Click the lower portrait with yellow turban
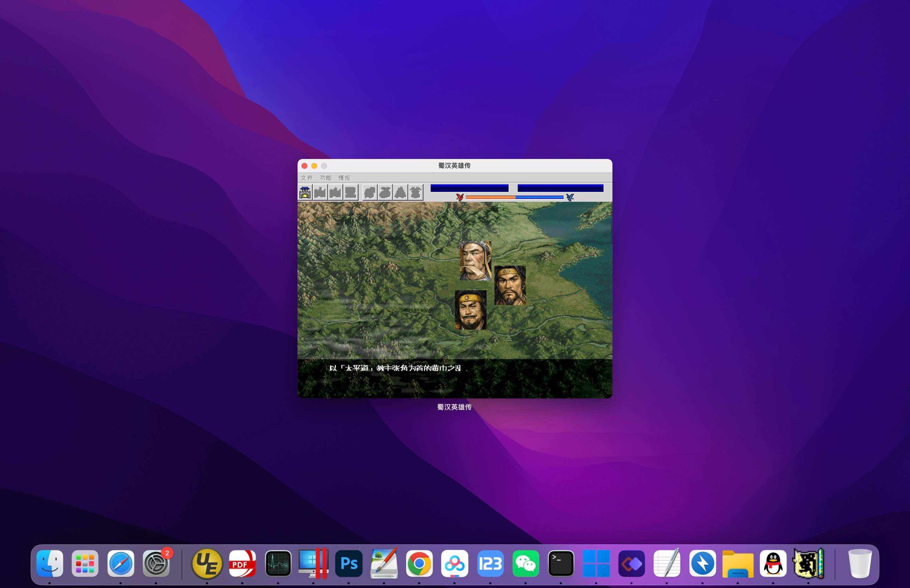 [x=471, y=310]
